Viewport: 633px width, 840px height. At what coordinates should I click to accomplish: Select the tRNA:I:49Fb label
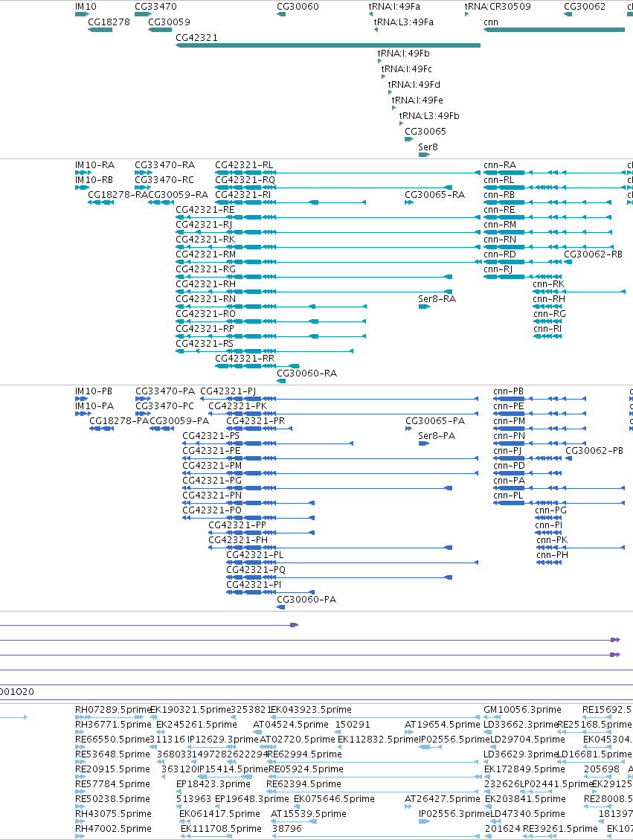point(403,53)
